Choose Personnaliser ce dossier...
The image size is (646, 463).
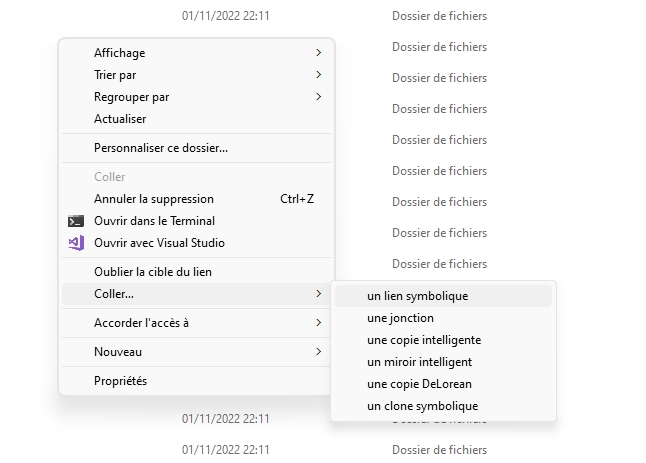161,148
